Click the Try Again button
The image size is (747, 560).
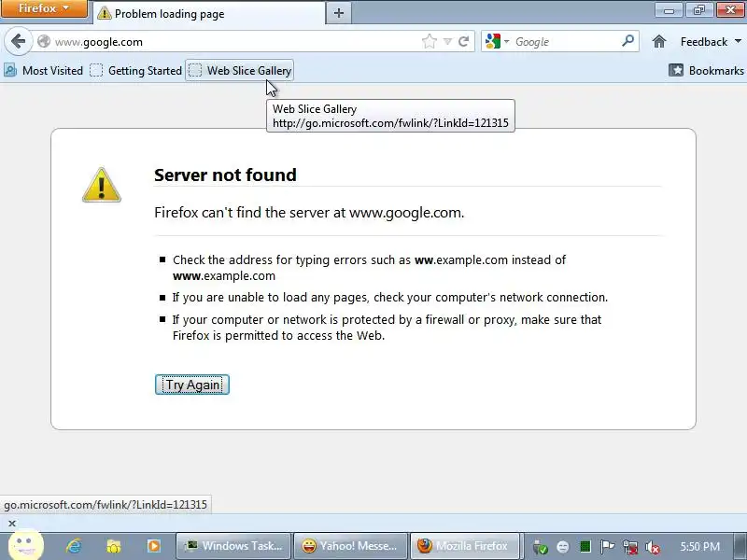point(192,385)
